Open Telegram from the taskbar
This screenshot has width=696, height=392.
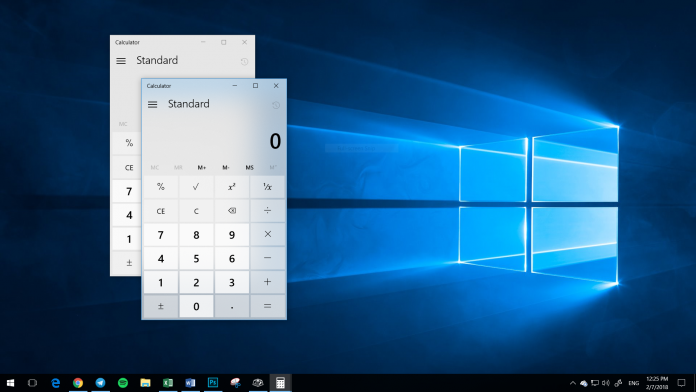[x=100, y=383]
